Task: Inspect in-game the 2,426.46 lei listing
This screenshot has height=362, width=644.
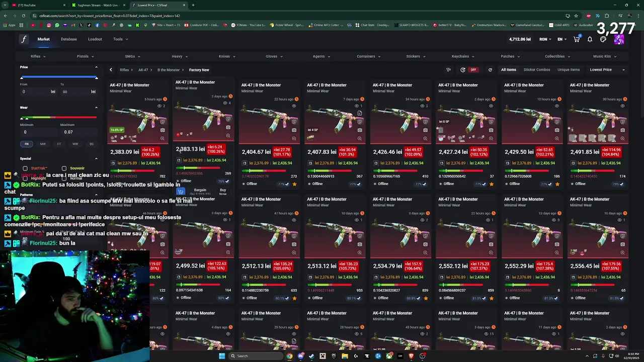Action: tap(425, 122)
